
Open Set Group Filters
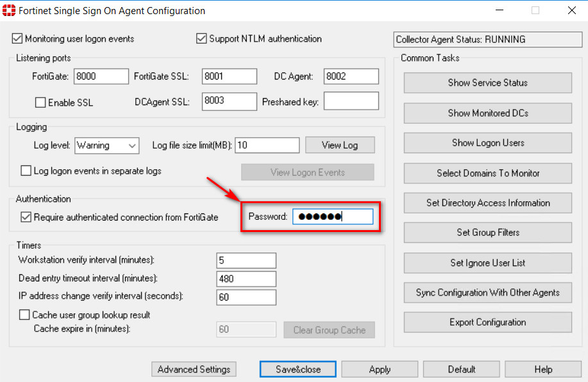click(487, 232)
